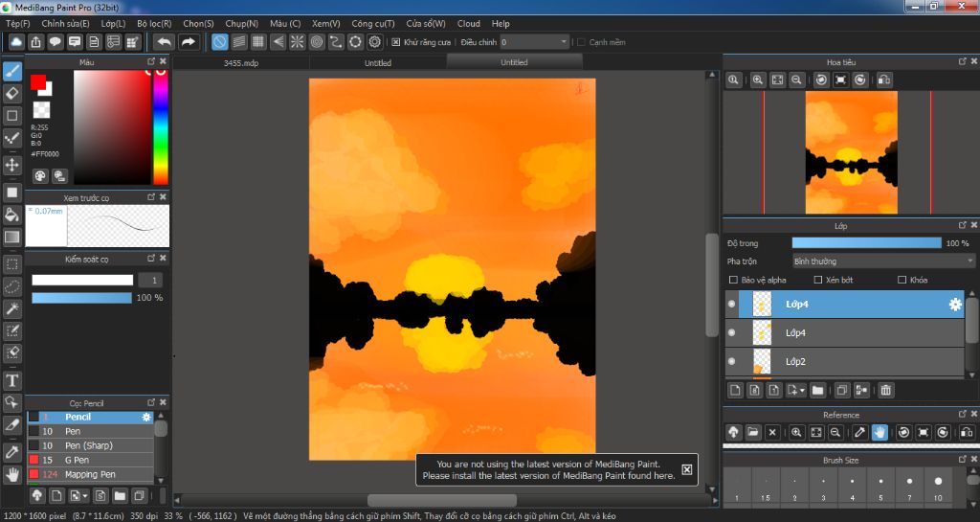Adjust the Độ trong layer opacity slider
Screen dimensions: 980x522
pyautogui.click(x=866, y=243)
